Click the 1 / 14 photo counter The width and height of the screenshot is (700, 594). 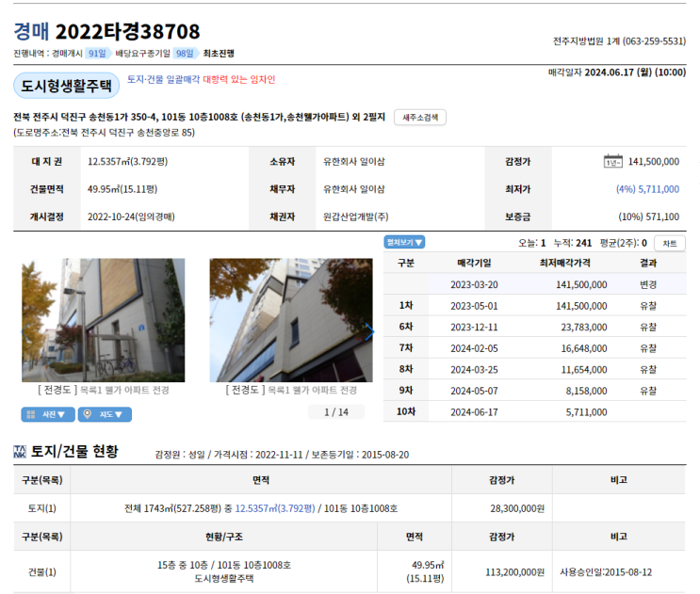point(336,412)
